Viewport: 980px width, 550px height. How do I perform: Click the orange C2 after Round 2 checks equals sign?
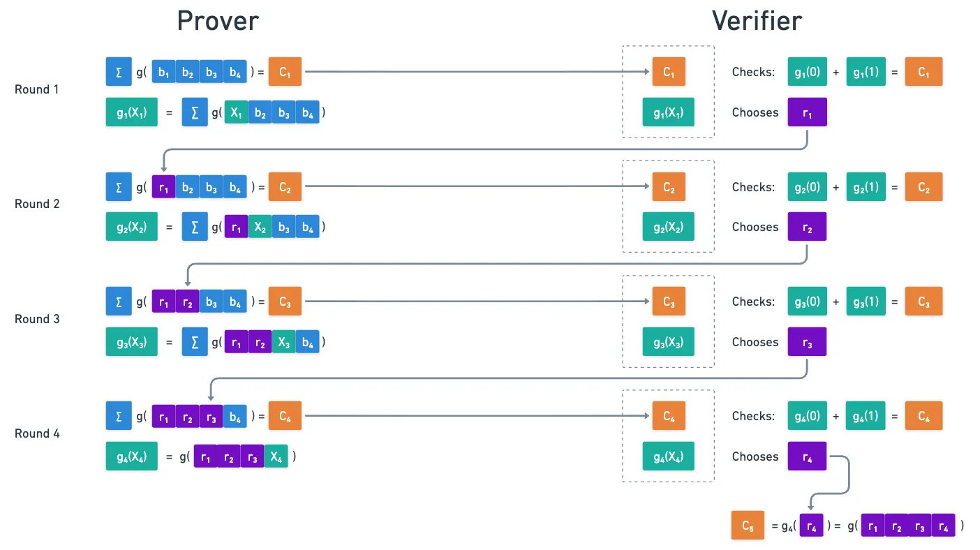pos(923,187)
